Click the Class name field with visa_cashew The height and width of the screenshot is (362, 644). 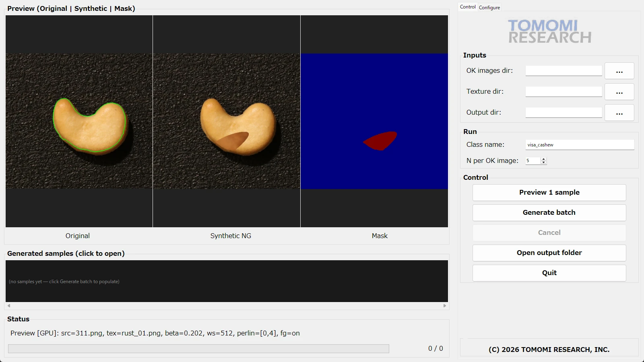point(580,145)
